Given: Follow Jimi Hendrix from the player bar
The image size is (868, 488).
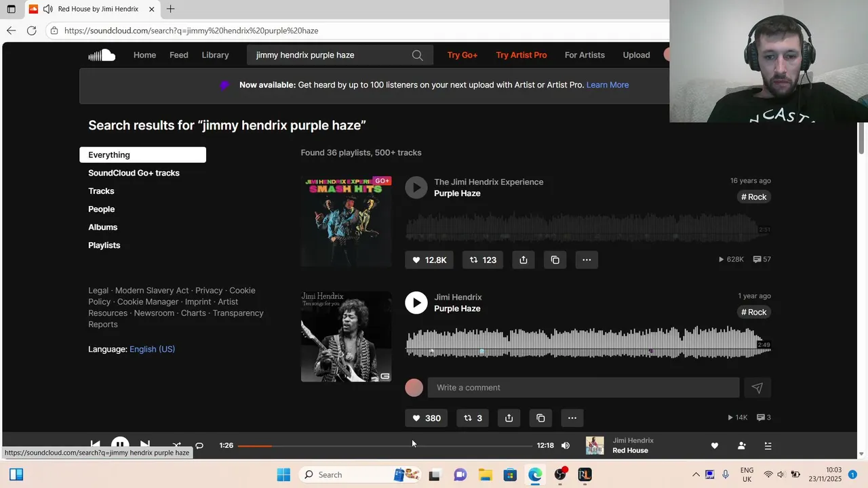Looking at the screenshot, I should click(x=741, y=445).
